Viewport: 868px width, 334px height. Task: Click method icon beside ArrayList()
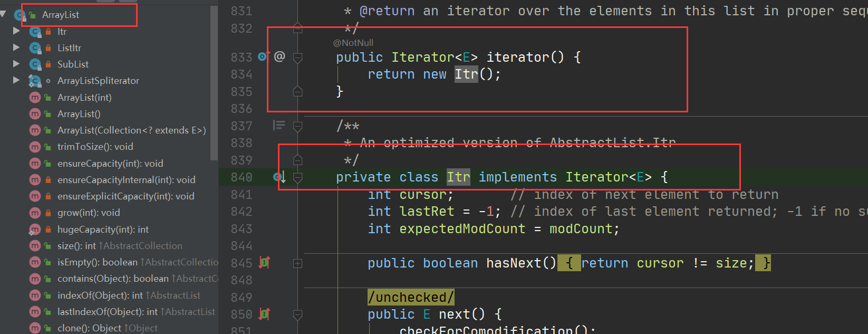coord(35,114)
